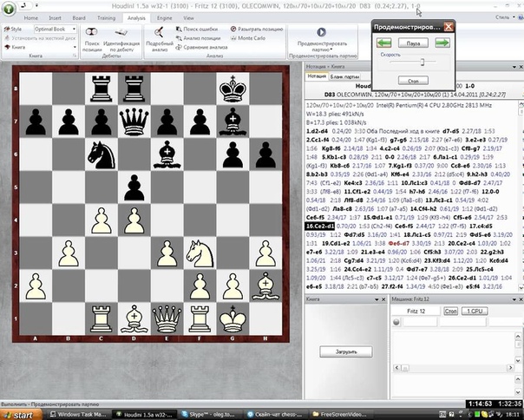Click the grey engine status light
This screenshot has height=420, width=524.
pos(396,322)
